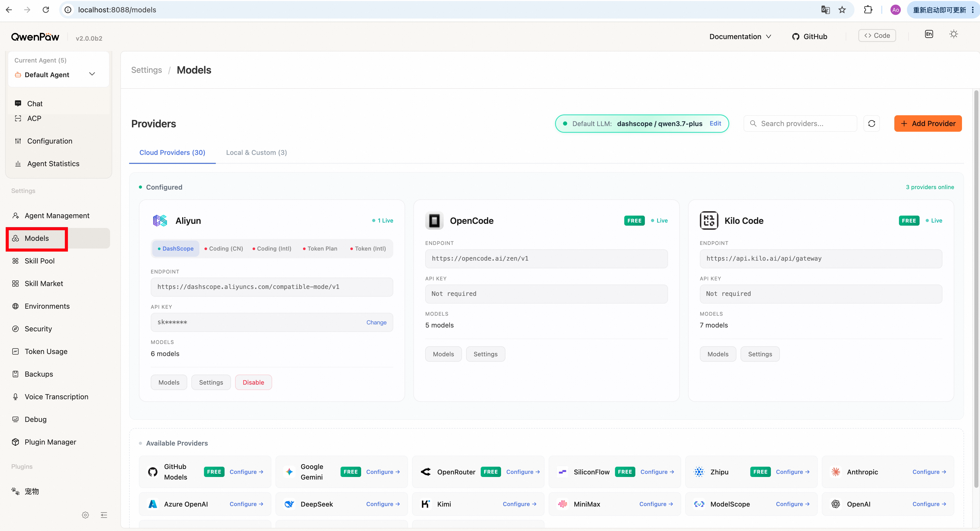Click the Anthropic starburst icon

[835, 472]
